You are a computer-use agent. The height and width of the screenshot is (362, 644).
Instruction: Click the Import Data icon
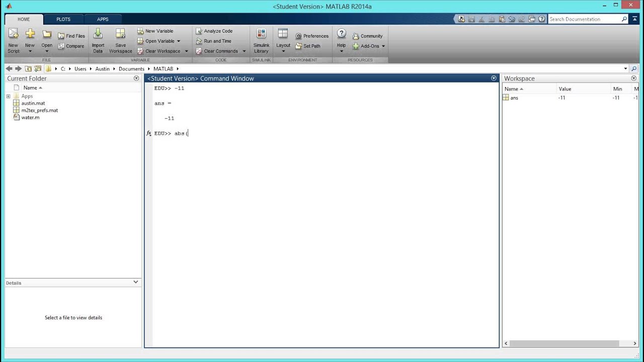pyautogui.click(x=98, y=34)
